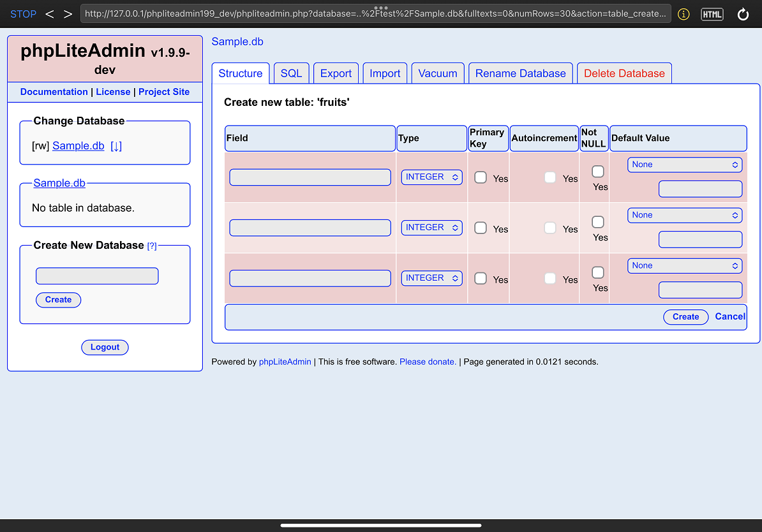The height and width of the screenshot is (532, 762).
Task: Click the second Field name input
Action: tap(310, 228)
